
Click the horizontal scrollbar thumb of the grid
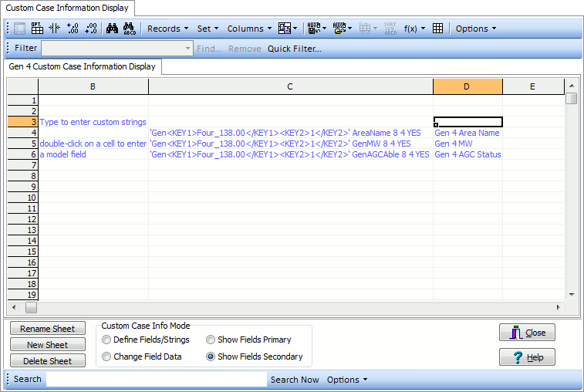(31, 307)
